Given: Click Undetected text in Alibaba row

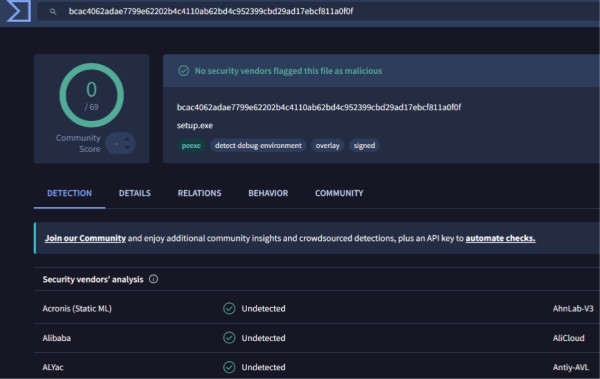Looking at the screenshot, I should click(263, 338).
